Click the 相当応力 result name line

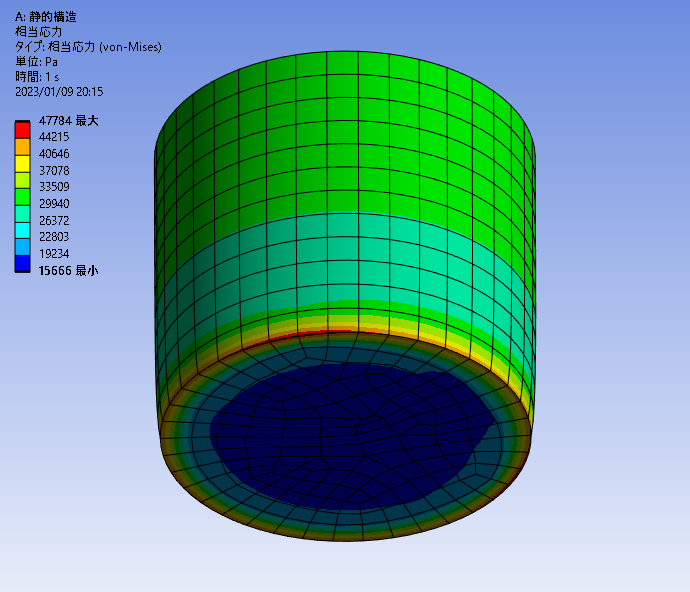[x=38, y=32]
